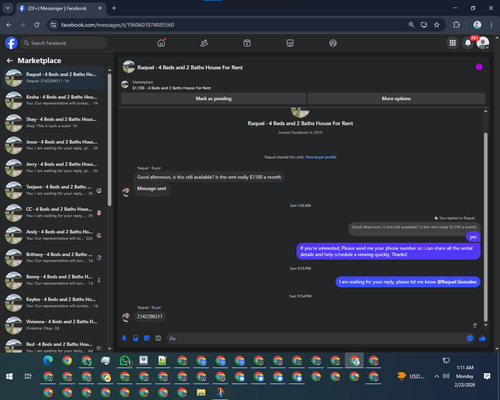Open Task View on the taskbar
The width and height of the screenshot is (500, 400).
click(x=28, y=376)
